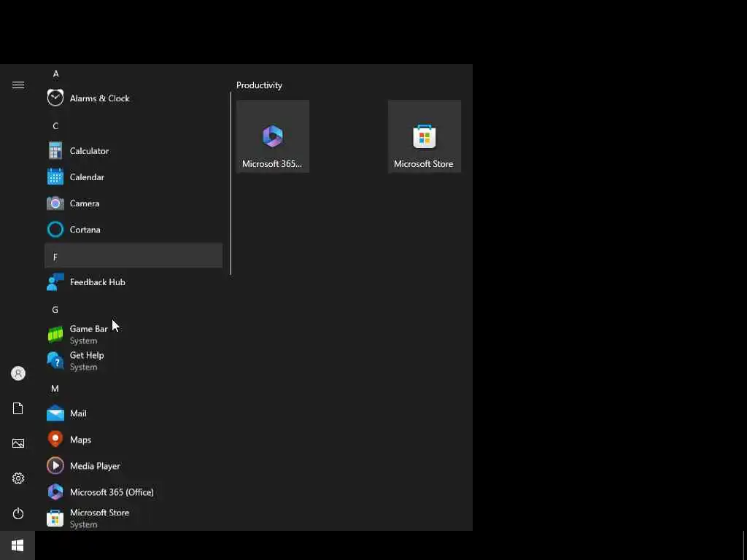Open the user account icon
The image size is (747, 560).
(18, 373)
